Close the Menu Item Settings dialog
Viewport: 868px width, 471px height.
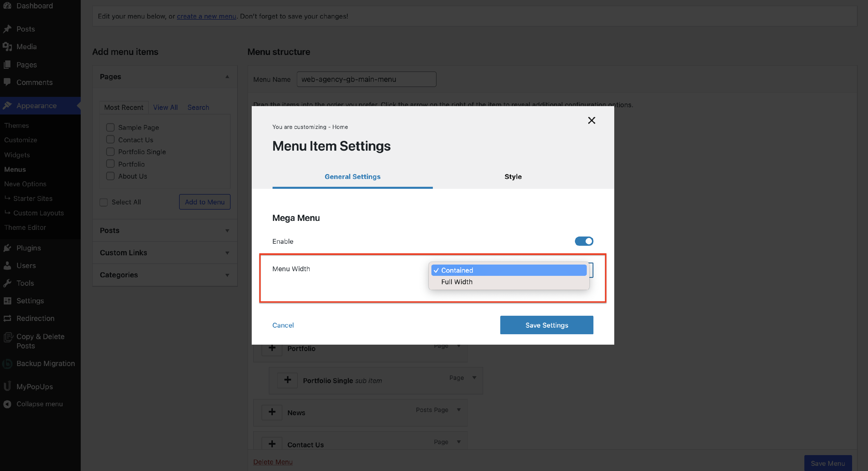[591, 120]
